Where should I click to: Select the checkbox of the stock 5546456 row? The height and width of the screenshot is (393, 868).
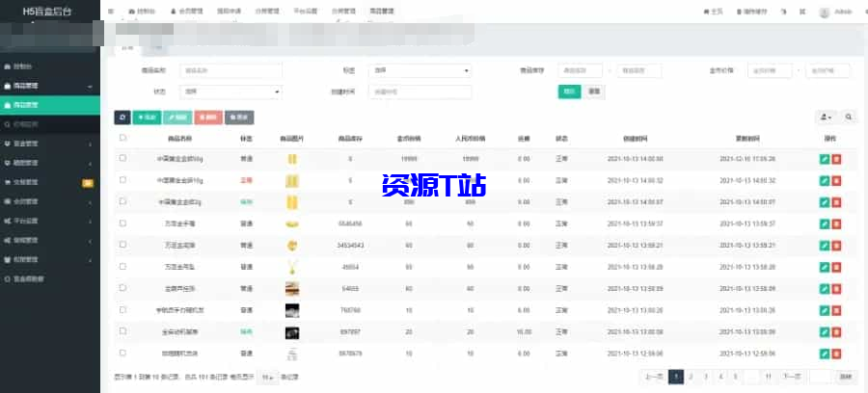click(x=122, y=223)
